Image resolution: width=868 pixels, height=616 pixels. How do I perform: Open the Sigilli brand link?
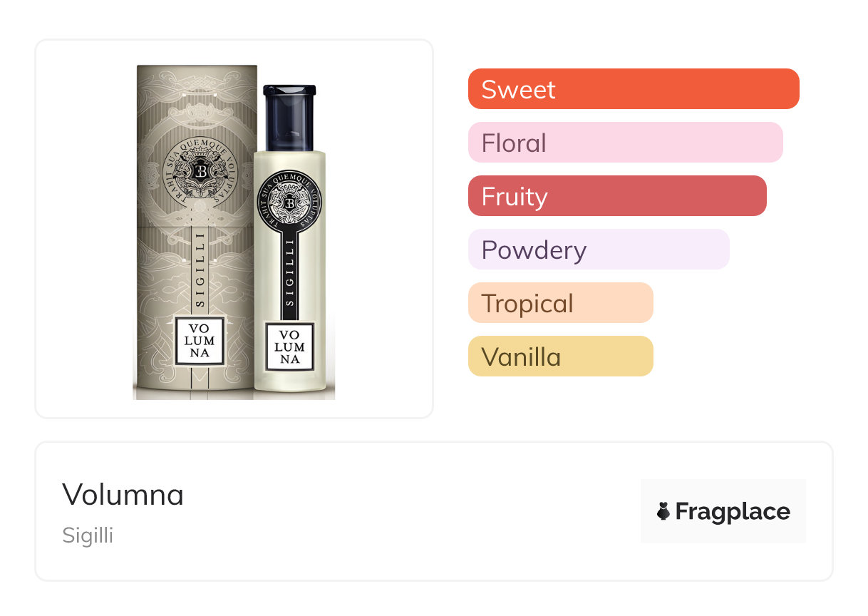point(88,535)
